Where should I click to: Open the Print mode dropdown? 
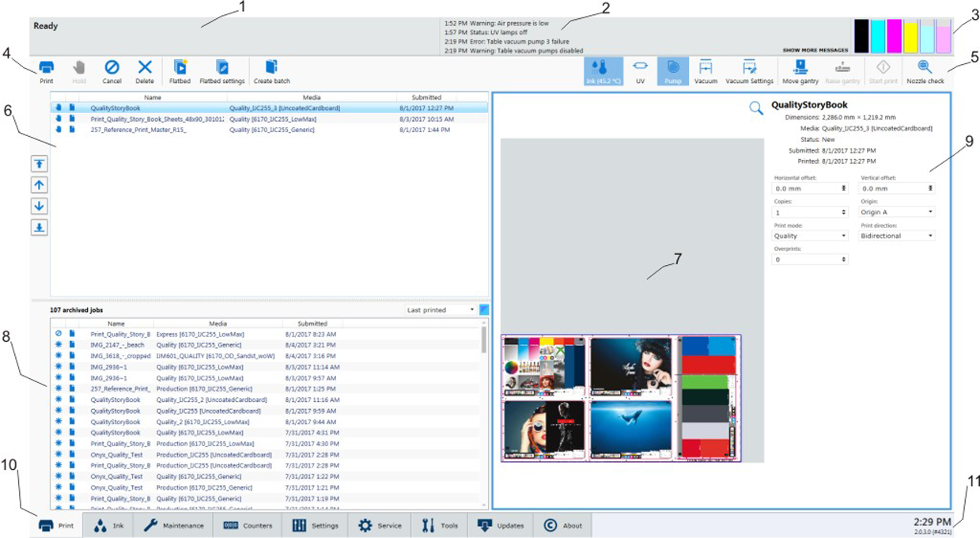811,236
